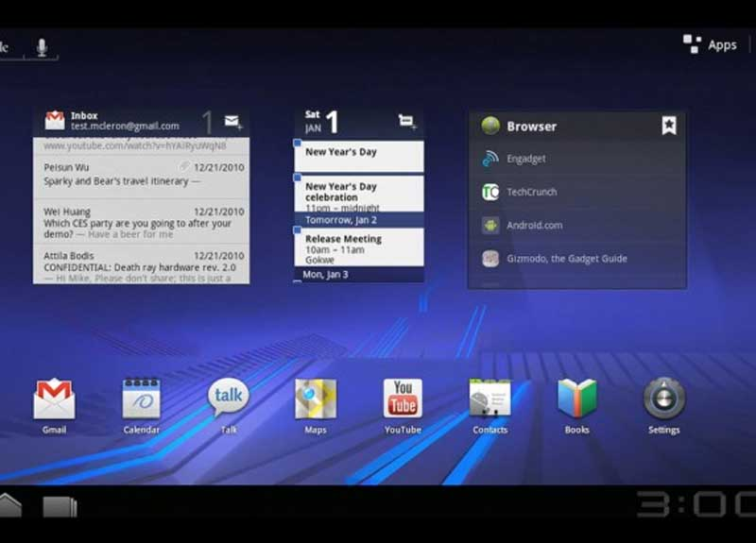Open the Release Meeting calendar event

[359, 247]
